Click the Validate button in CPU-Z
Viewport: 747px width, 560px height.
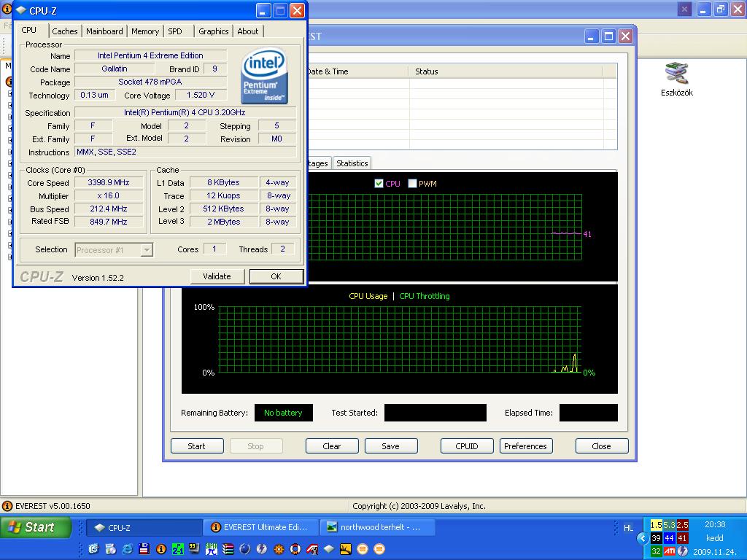tap(217, 276)
